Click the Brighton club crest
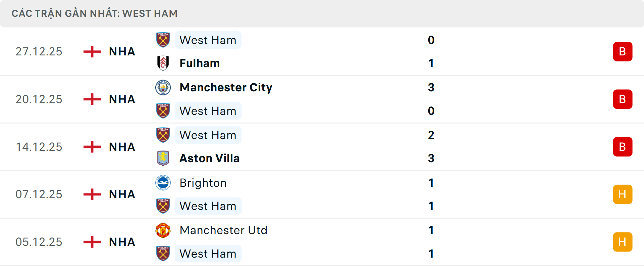 (163, 183)
